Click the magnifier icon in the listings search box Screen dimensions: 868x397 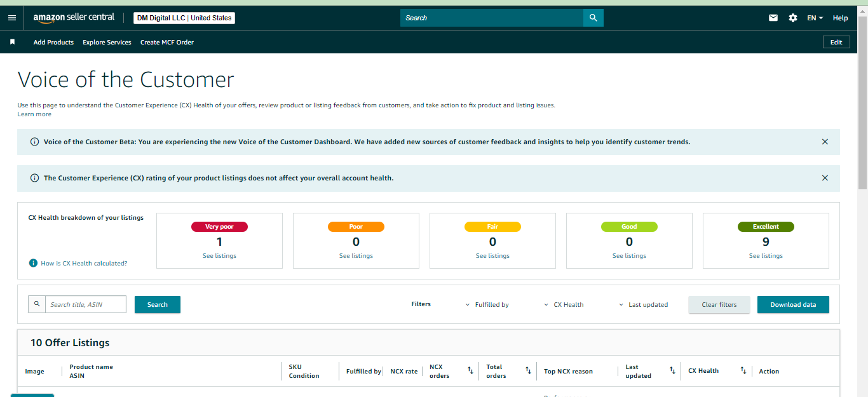[x=37, y=304]
